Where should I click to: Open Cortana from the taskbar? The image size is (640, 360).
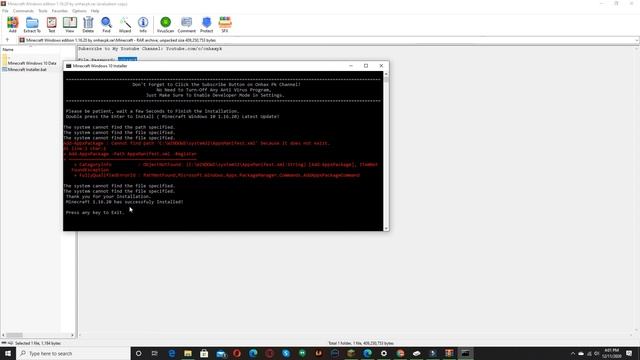pyautogui.click(x=138, y=353)
